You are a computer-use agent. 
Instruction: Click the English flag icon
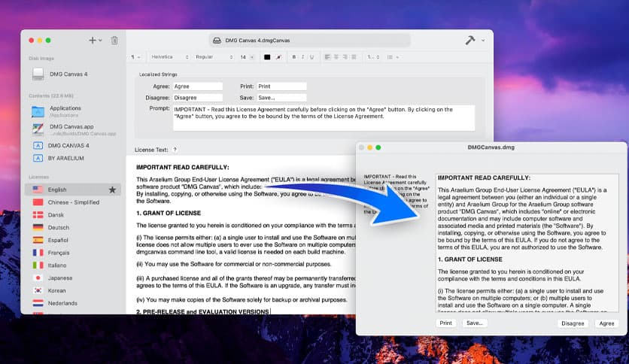pyautogui.click(x=38, y=190)
